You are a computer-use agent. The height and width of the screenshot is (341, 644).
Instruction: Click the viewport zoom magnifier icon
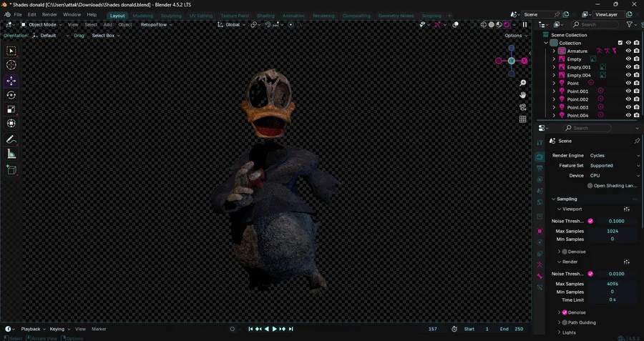pyautogui.click(x=522, y=83)
